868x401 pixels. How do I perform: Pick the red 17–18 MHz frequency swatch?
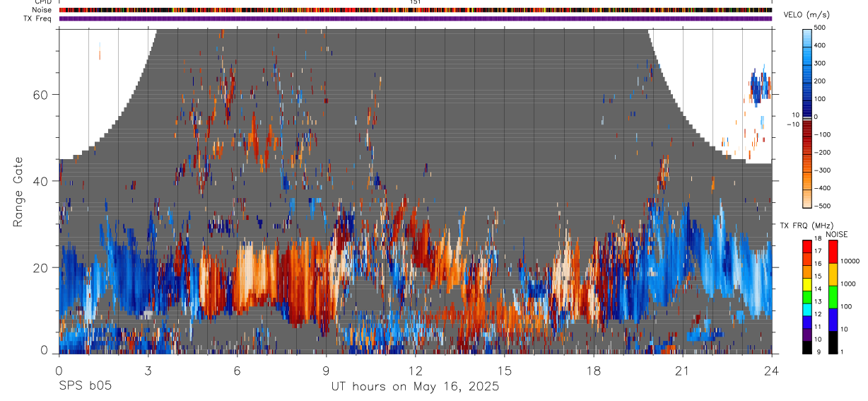point(807,246)
